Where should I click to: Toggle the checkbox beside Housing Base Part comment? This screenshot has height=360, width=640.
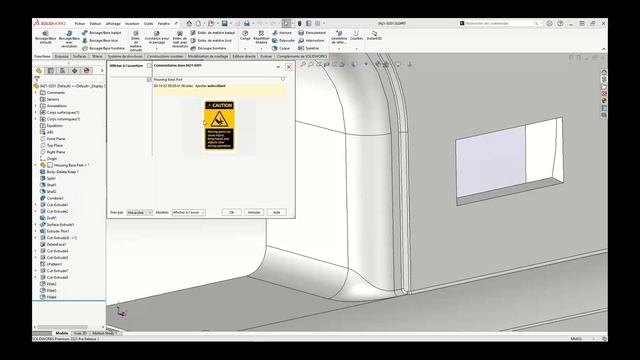(x=149, y=80)
